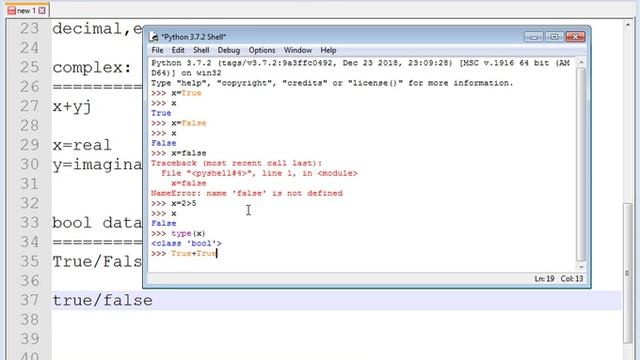The height and width of the screenshot is (360, 640).
Task: Click the 'Traceback (most recent call last):' line
Action: click(x=237, y=163)
